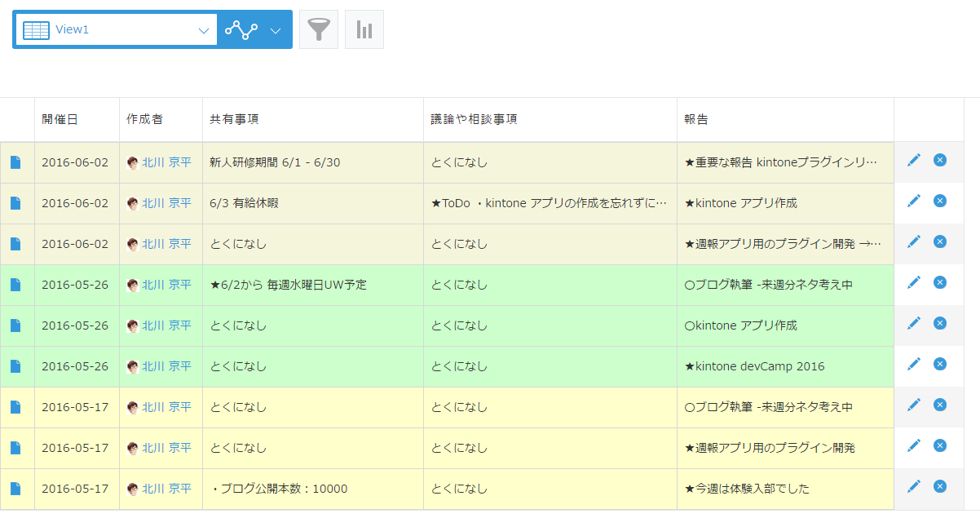The image size is (980, 527).
Task: Open 北川 京平 user link in first row
Action: coord(166,162)
